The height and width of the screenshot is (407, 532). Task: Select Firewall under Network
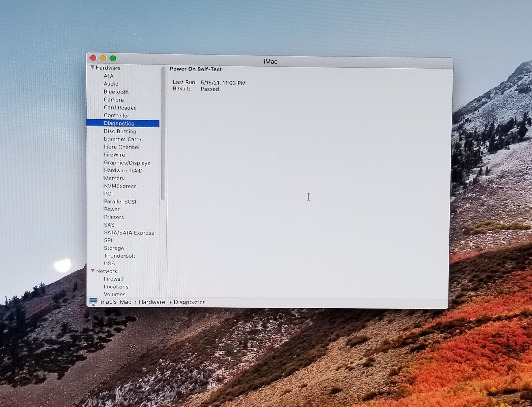pyautogui.click(x=113, y=279)
